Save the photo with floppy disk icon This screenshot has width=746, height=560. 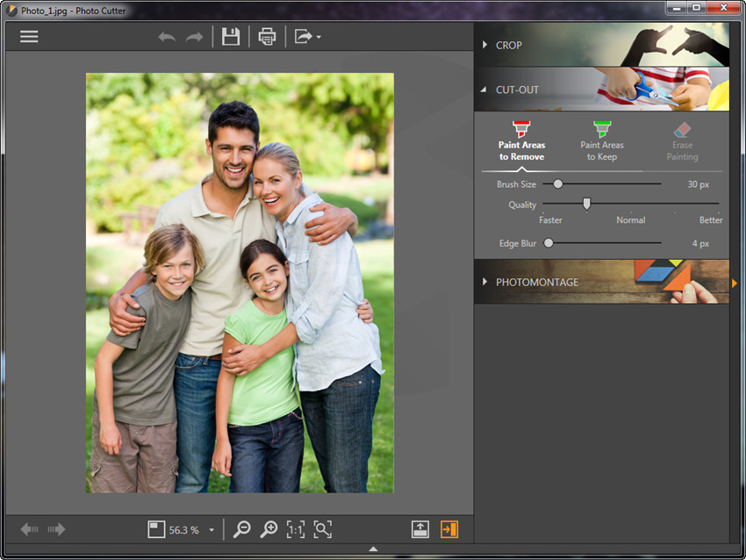[231, 37]
